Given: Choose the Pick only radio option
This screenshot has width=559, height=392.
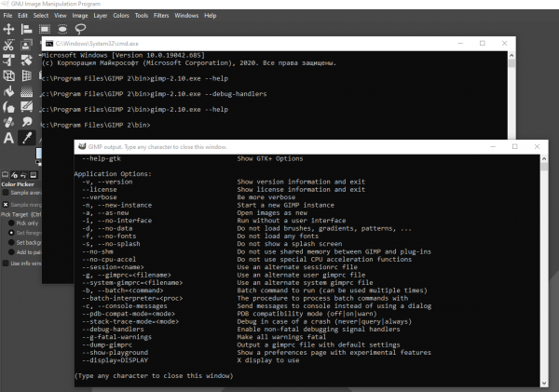Looking at the screenshot, I should 11,223.
